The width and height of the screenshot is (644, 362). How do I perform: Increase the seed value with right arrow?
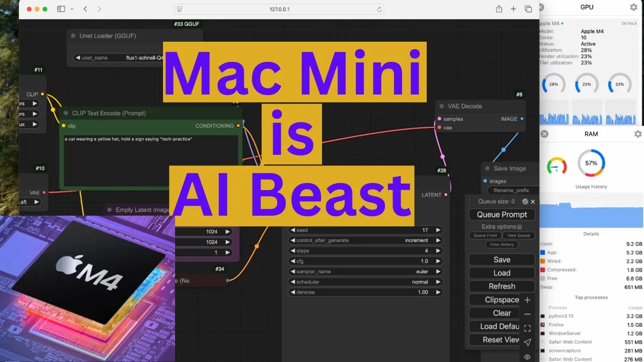click(x=438, y=230)
